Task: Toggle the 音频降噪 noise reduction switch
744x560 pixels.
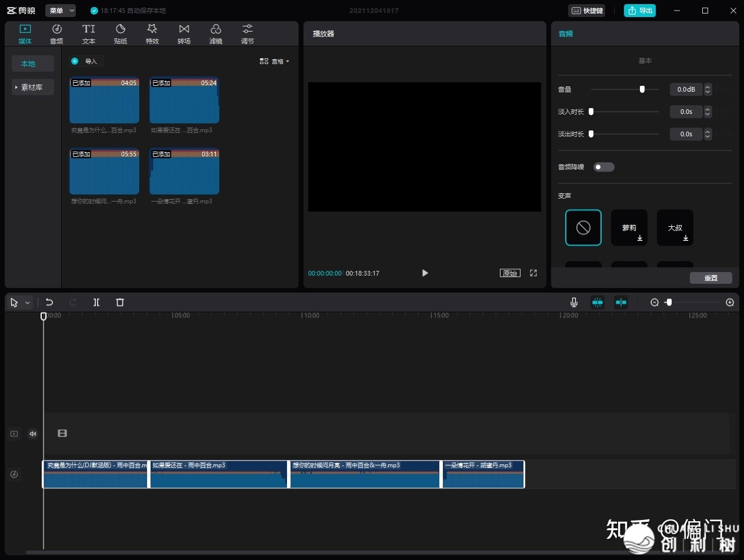Action: click(603, 167)
